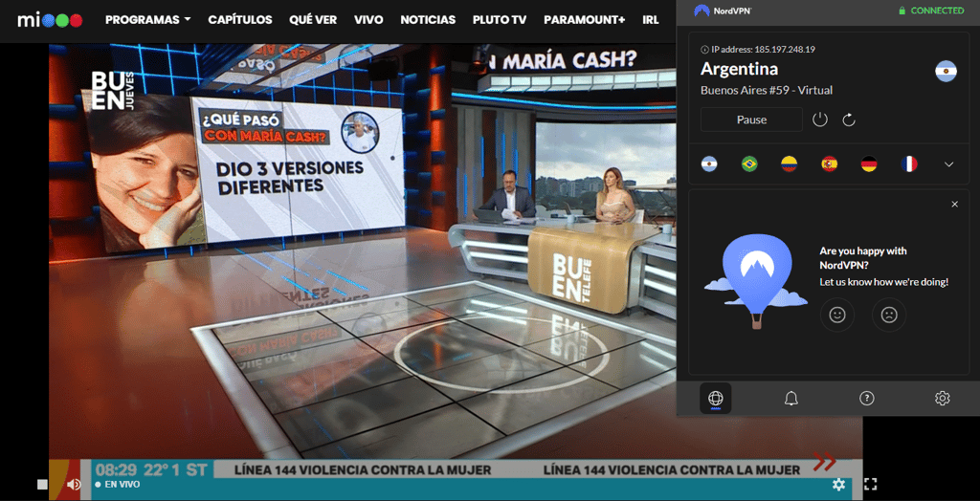The height and width of the screenshot is (501, 980).
Task: Stop the live video playback
Action: [42, 484]
